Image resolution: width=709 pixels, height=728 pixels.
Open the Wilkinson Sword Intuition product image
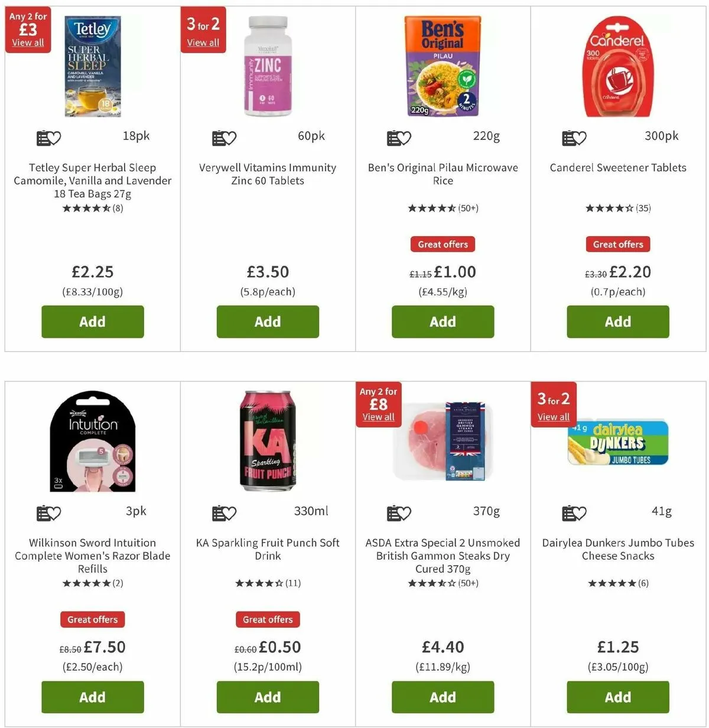click(x=93, y=441)
